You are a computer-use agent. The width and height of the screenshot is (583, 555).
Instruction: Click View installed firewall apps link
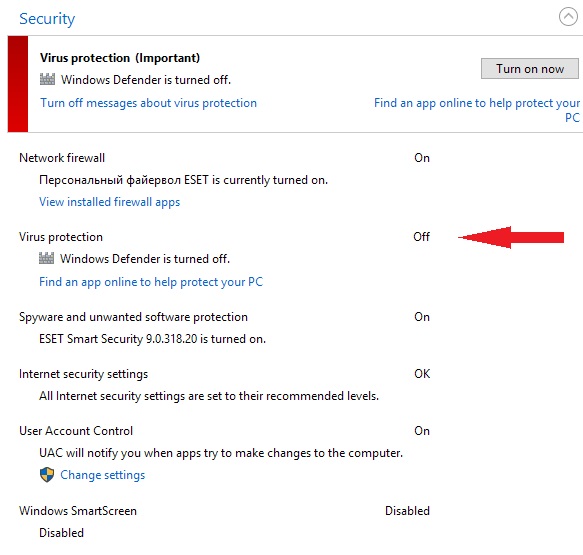click(110, 202)
